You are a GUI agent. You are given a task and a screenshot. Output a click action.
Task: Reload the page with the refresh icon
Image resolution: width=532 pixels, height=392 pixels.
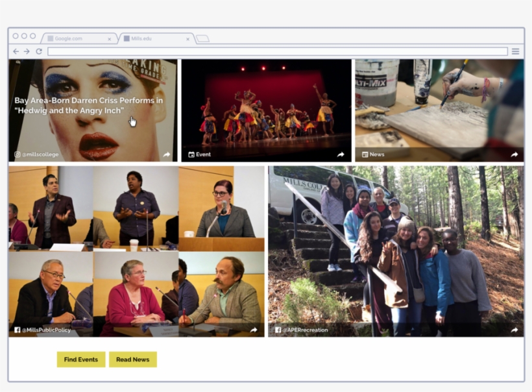[39, 51]
